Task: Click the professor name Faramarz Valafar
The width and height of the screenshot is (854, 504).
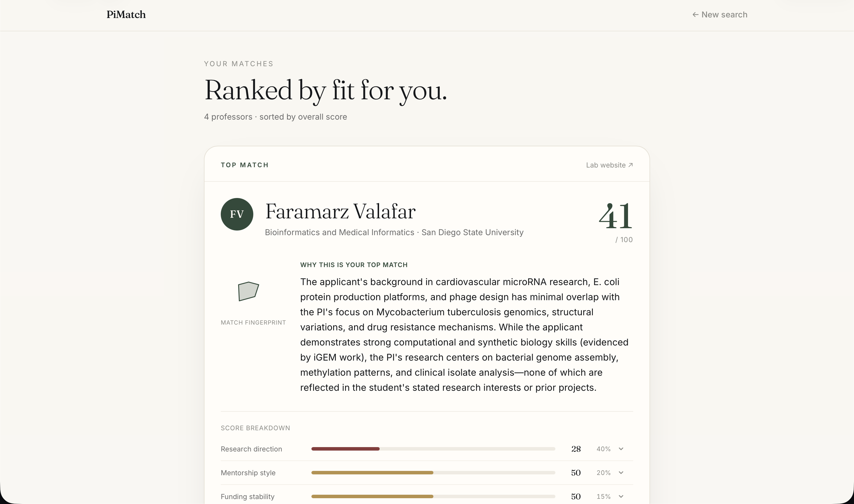Action: coord(340,212)
